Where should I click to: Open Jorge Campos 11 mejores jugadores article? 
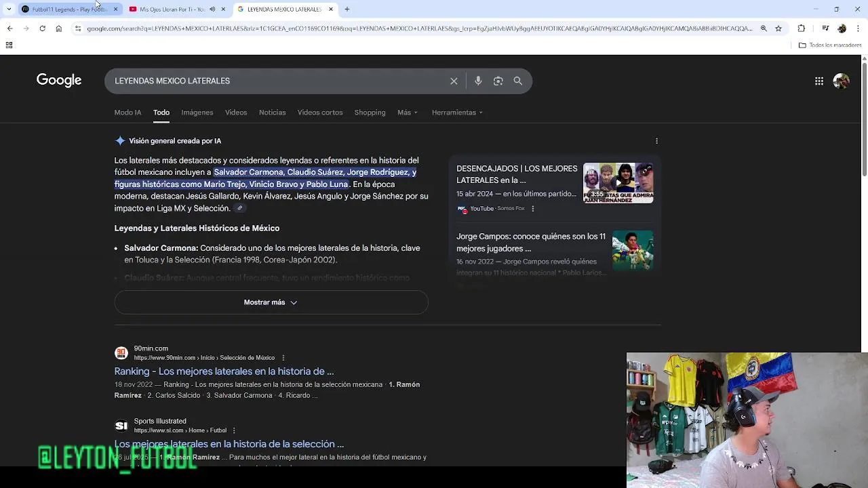tap(531, 243)
